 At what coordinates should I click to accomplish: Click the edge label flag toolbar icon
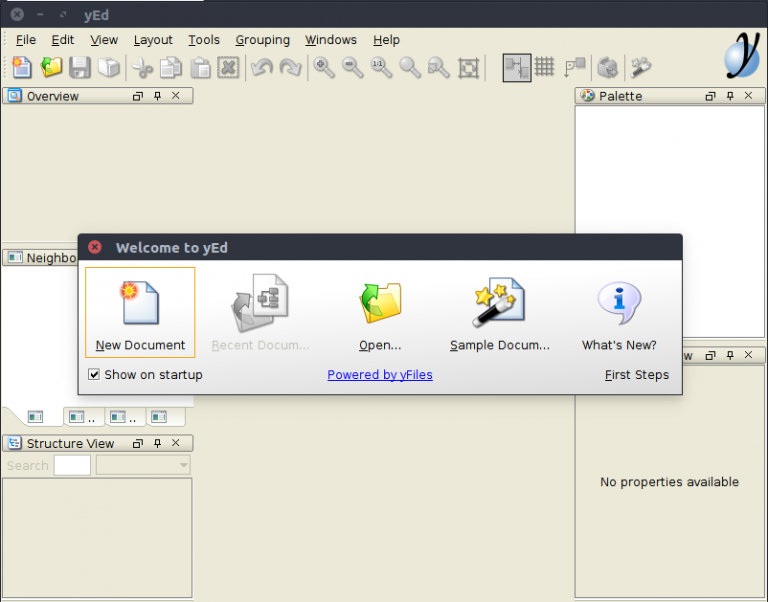575,67
